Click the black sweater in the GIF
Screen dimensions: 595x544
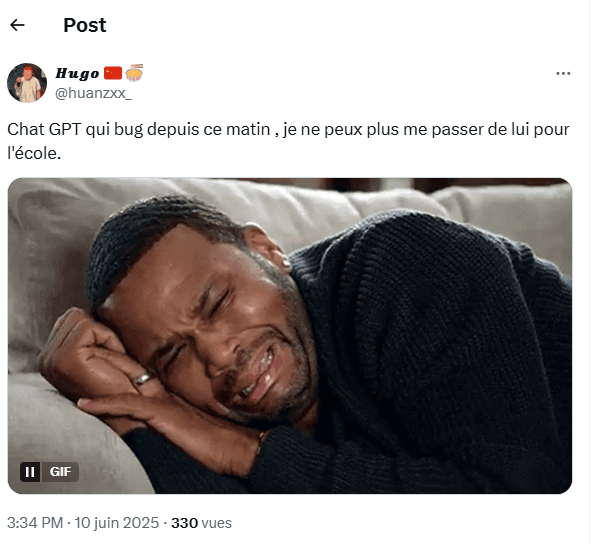pos(436,349)
